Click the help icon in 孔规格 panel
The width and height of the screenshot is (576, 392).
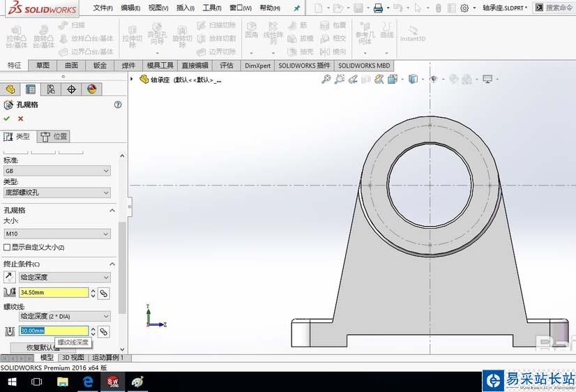coord(118,105)
